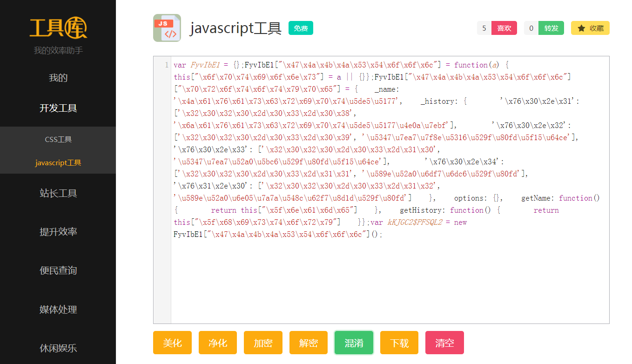Select javascript工具 in sidebar submenu
Image resolution: width=632 pixels, height=364 pixels.
click(x=58, y=163)
